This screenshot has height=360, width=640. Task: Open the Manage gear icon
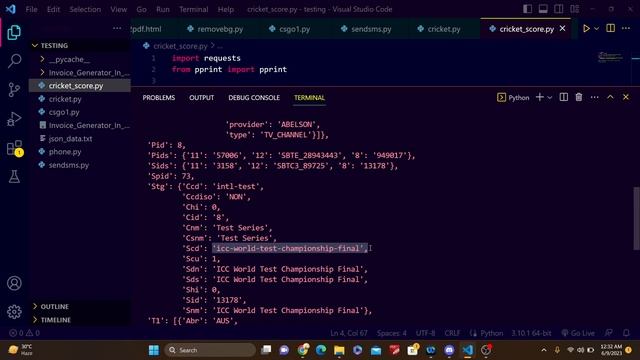[14, 312]
